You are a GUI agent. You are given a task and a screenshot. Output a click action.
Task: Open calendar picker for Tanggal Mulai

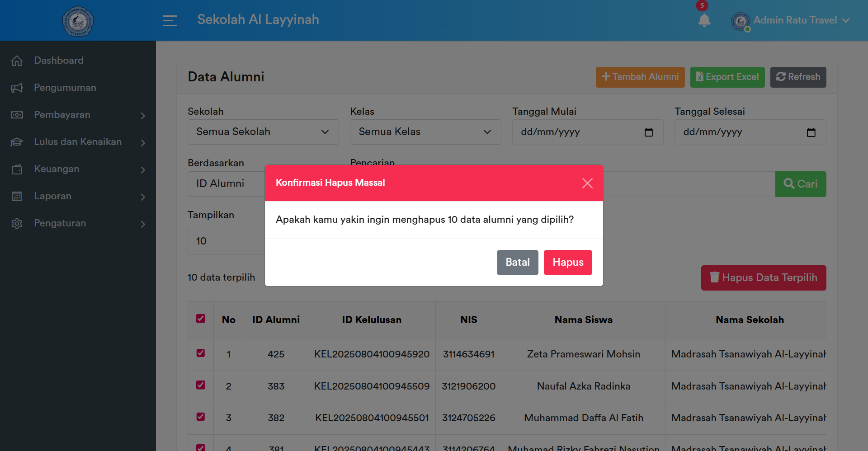point(648,132)
